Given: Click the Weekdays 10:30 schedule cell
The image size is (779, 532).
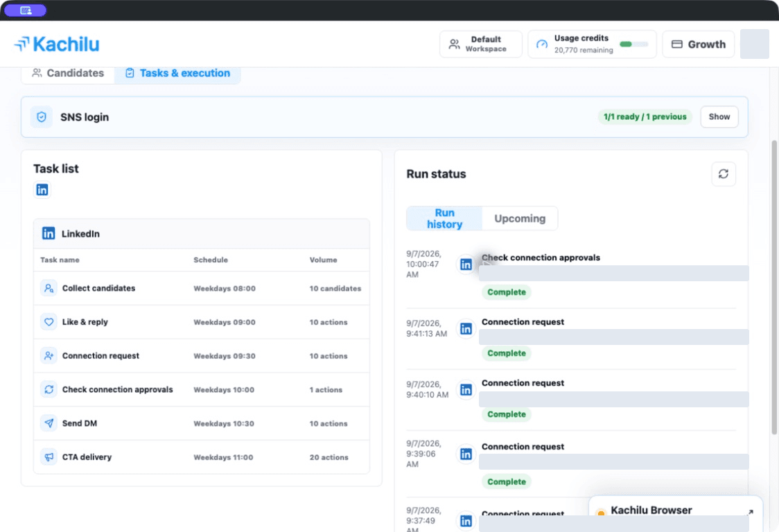Looking at the screenshot, I should [224, 424].
